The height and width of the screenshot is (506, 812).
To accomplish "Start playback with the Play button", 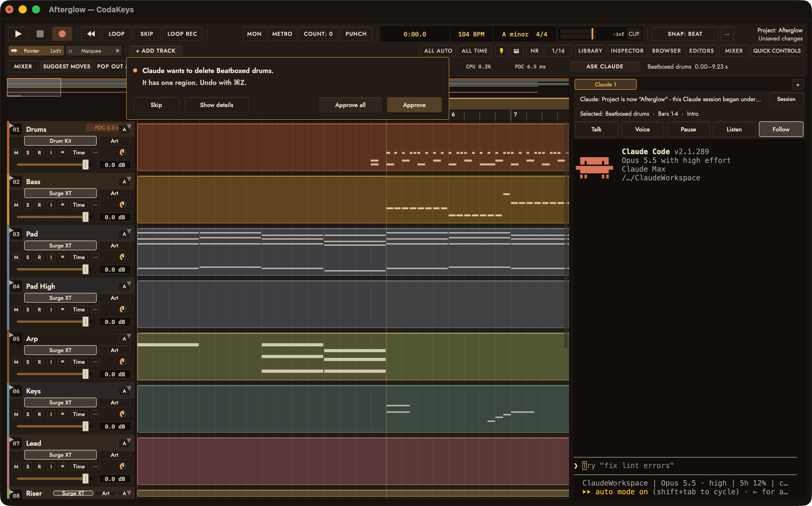I will pyautogui.click(x=18, y=34).
